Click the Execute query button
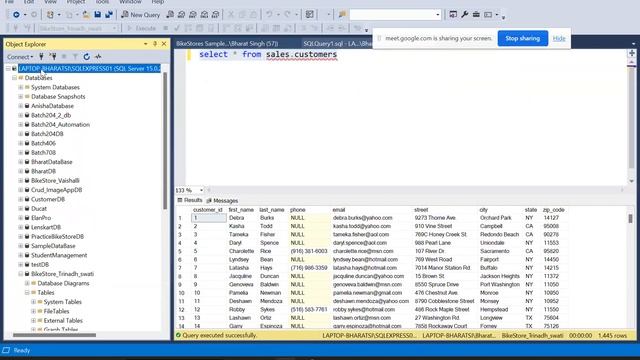The width and height of the screenshot is (640, 360). [142, 28]
